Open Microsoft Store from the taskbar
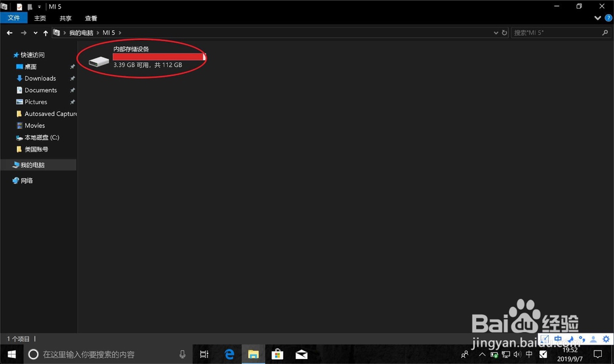The height and width of the screenshot is (364, 614). click(x=278, y=355)
